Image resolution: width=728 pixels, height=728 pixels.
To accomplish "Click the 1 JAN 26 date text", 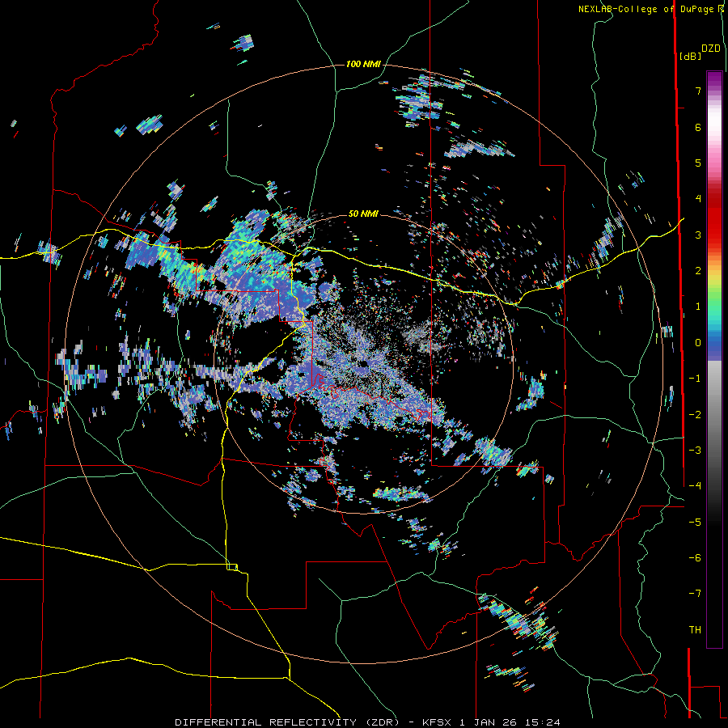I will [489, 722].
